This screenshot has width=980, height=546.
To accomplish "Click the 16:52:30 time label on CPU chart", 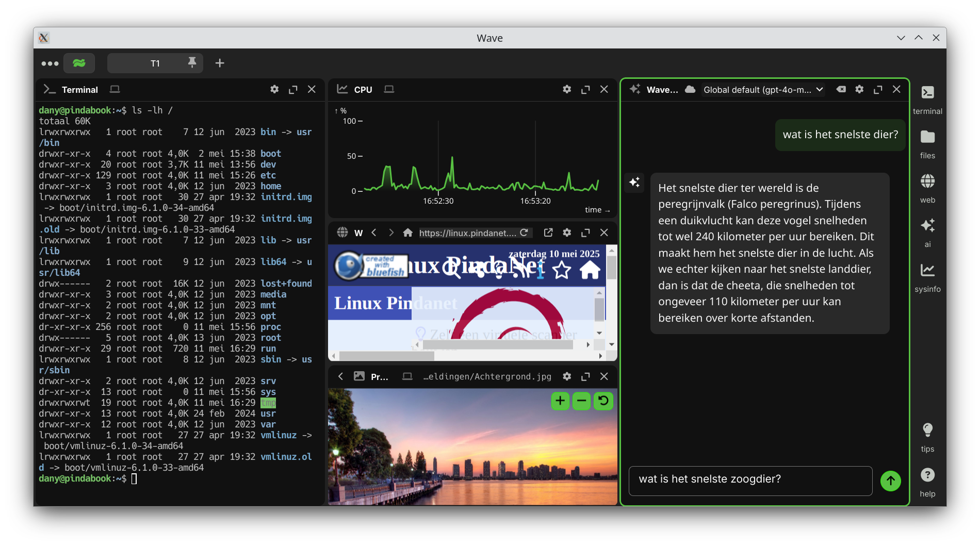I will [438, 201].
